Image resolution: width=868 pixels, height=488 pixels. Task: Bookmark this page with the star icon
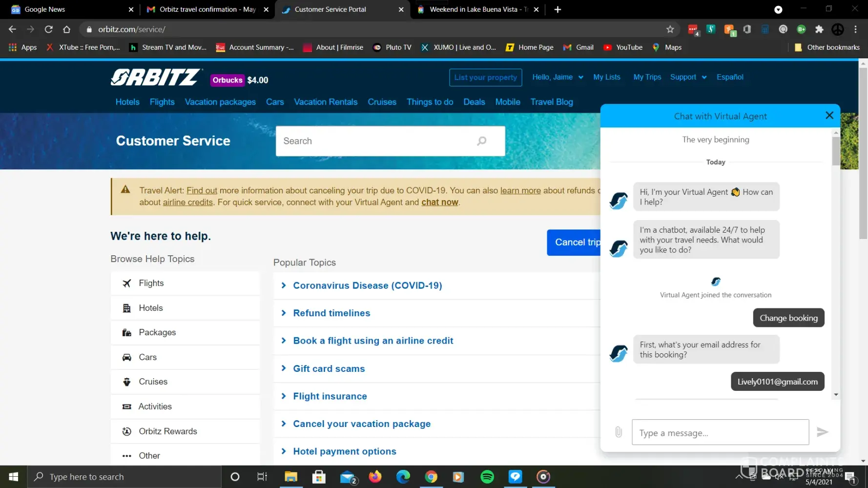tap(670, 29)
